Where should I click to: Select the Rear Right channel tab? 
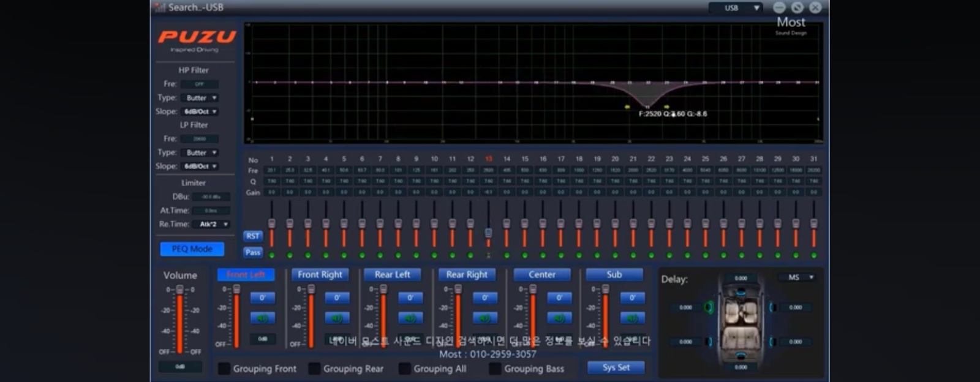[467, 275]
